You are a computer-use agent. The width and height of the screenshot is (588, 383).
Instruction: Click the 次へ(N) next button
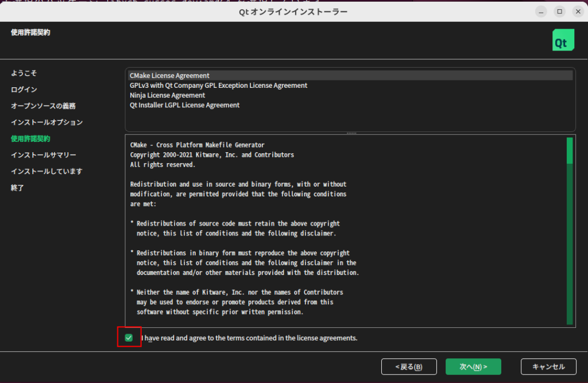tap(473, 366)
